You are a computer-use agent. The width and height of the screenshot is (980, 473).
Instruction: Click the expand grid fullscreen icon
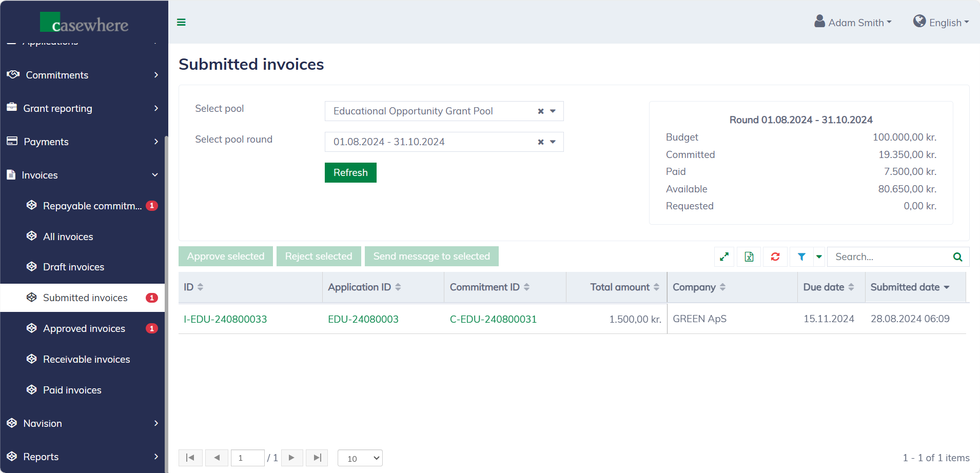tap(724, 257)
